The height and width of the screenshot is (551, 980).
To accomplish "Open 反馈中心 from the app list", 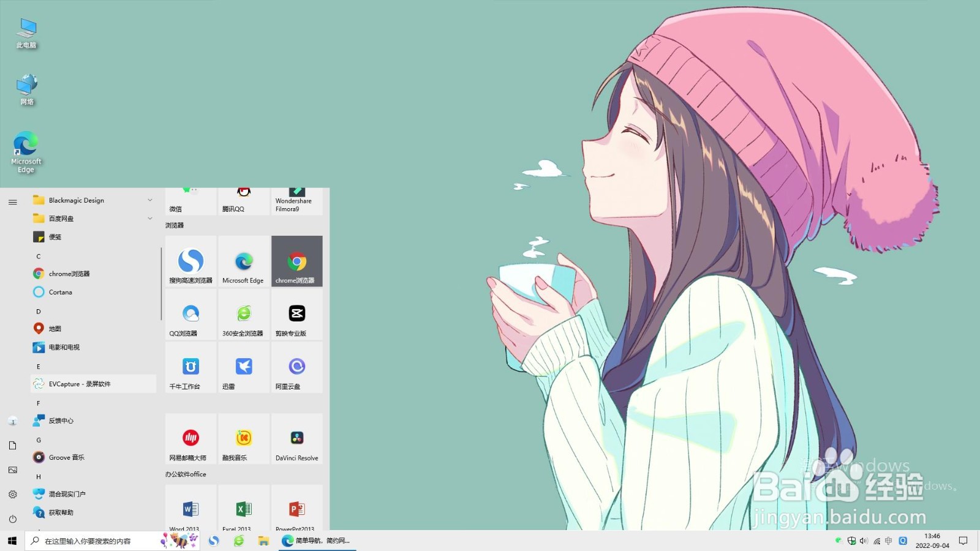I will pos(93,421).
